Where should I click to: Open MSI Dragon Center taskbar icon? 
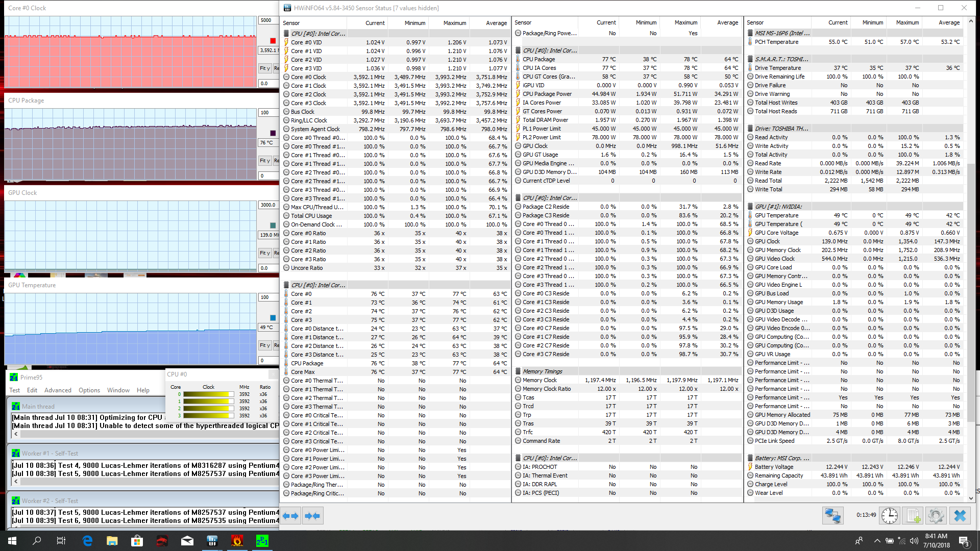click(162, 541)
